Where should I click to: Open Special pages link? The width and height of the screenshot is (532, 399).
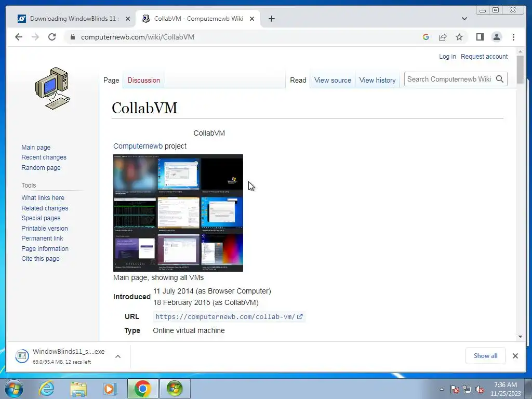[x=41, y=218]
